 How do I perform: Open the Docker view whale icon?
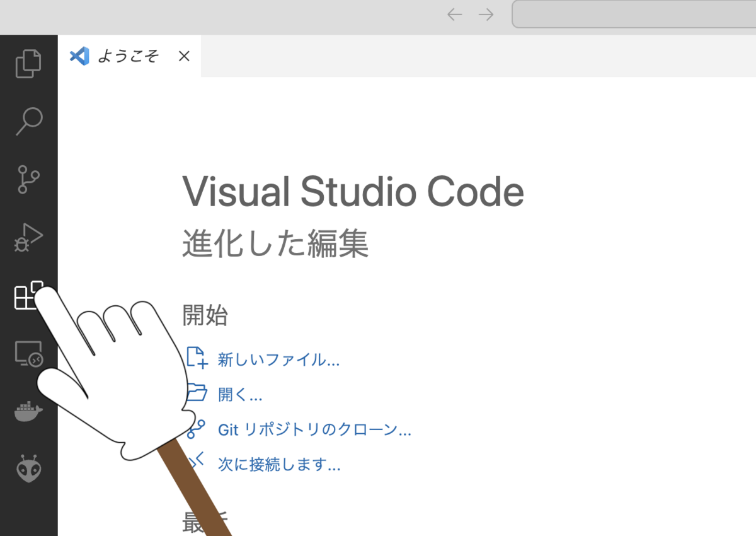[28, 412]
